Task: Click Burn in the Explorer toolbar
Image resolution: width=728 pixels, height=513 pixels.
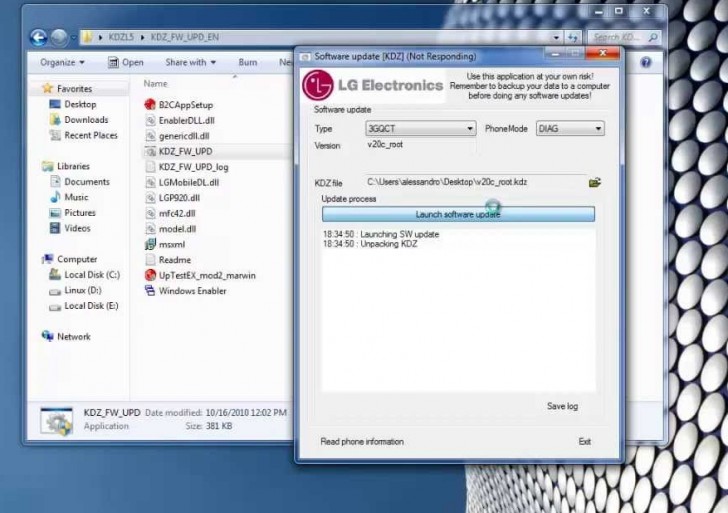Action: (247, 62)
